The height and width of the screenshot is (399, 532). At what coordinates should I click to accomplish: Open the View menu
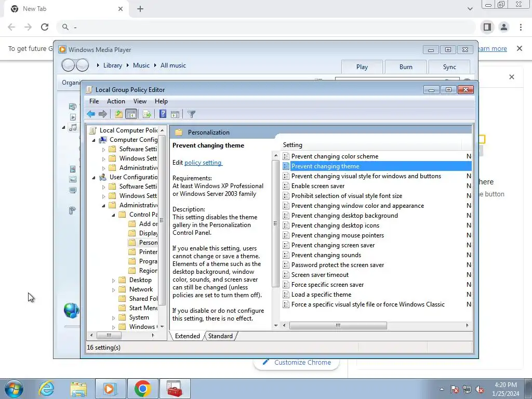click(x=140, y=101)
